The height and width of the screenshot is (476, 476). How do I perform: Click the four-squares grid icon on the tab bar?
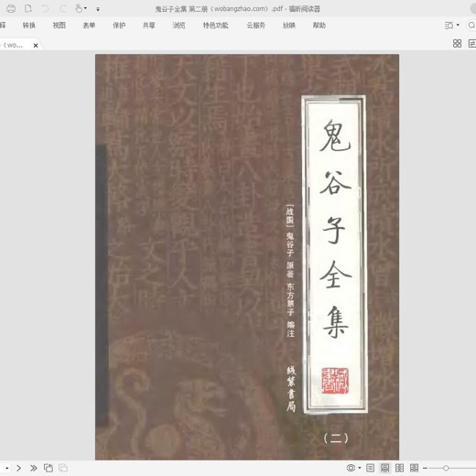coord(457,44)
